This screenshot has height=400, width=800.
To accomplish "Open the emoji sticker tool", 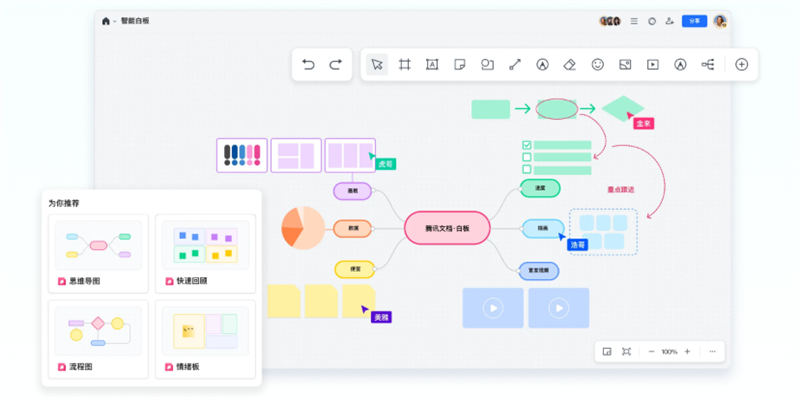I will tap(597, 64).
